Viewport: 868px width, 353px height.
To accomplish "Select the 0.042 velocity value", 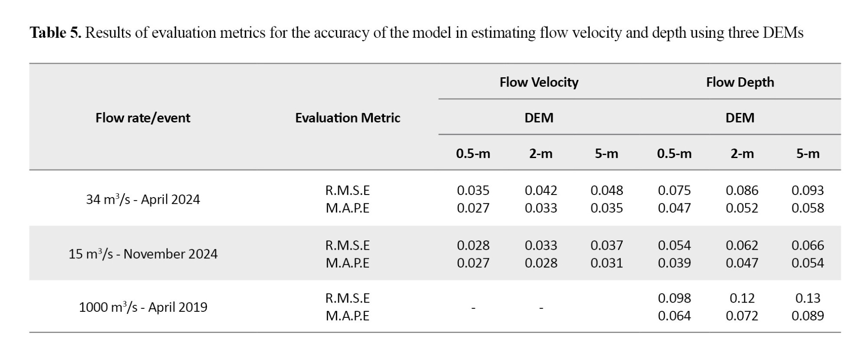I will (541, 190).
